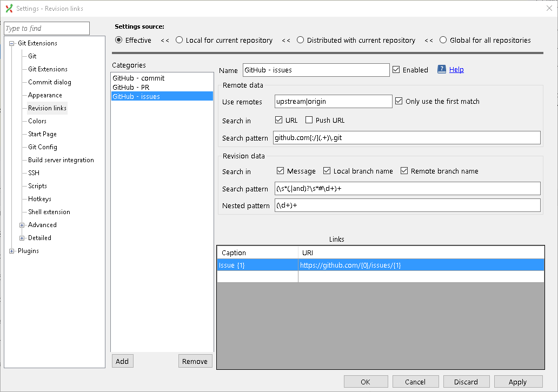Image resolution: width=558 pixels, height=392 pixels.
Task: Click the Git Extensions logo in title bar
Action: click(9, 9)
